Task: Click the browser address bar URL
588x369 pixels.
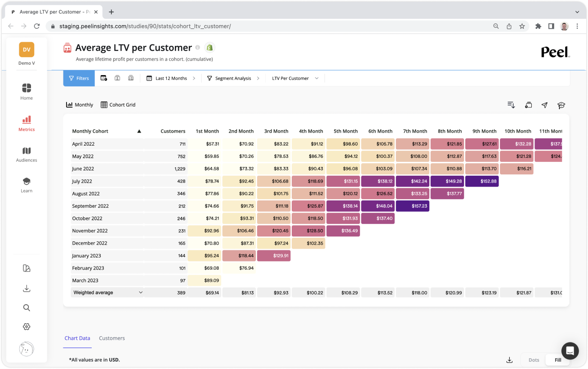Action: (145, 27)
